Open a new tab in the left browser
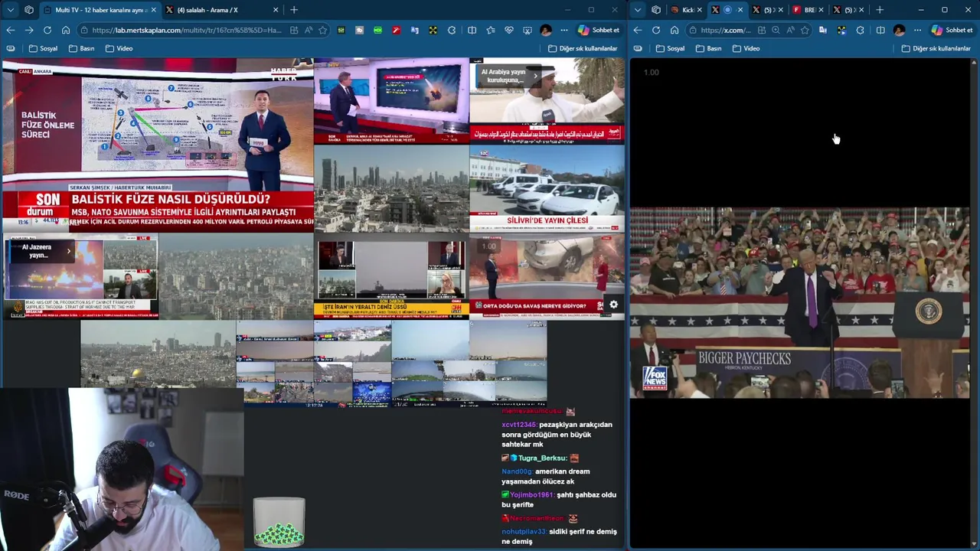Image resolution: width=980 pixels, height=551 pixels. pyautogui.click(x=294, y=10)
